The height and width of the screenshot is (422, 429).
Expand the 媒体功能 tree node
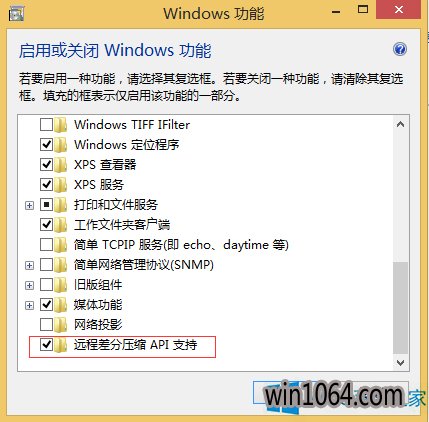(x=29, y=305)
